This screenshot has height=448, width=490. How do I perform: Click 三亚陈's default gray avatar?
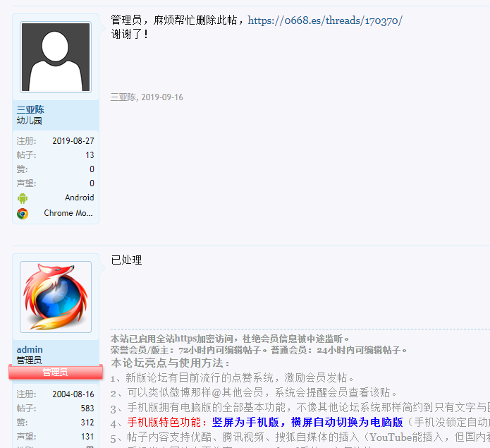point(56,57)
